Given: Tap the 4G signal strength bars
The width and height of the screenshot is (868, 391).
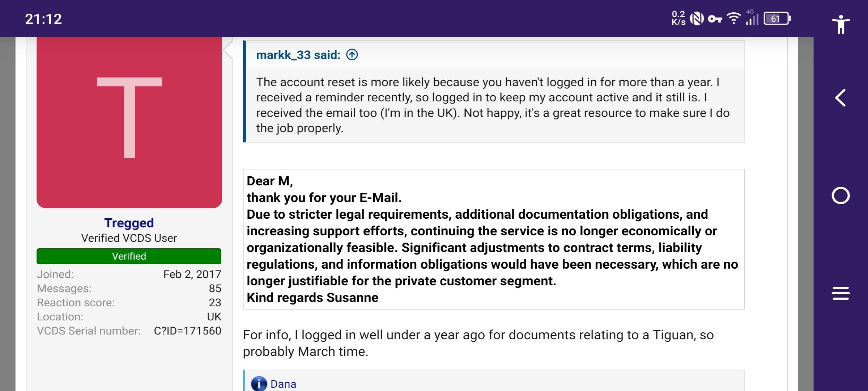Looking at the screenshot, I should coord(752,19).
